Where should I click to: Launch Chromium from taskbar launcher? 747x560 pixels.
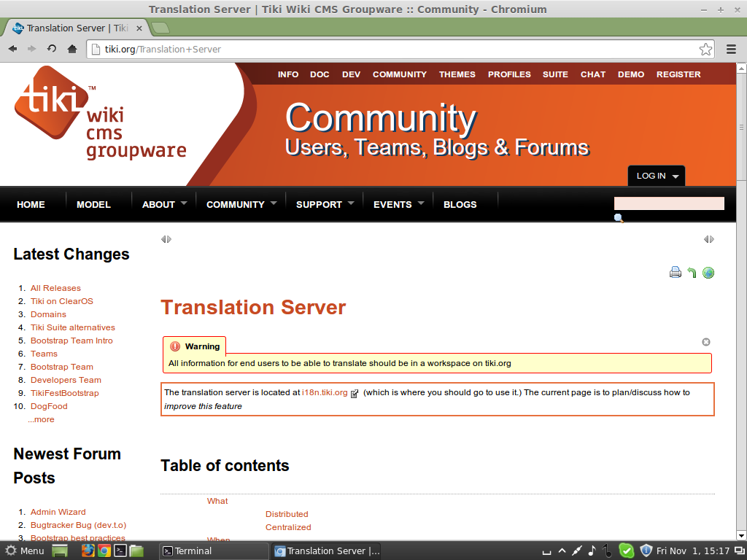(104, 551)
